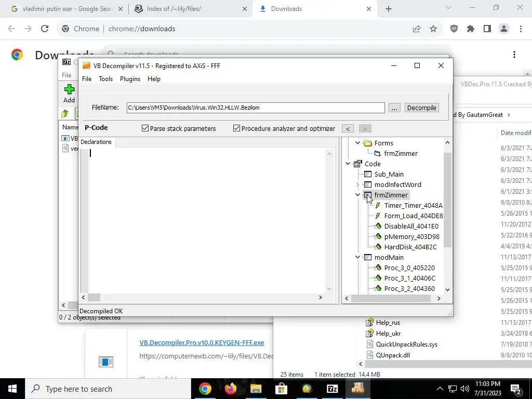532x399 pixels.
Task: Open Chrome extensions puzzle icon
Action: click(470, 29)
